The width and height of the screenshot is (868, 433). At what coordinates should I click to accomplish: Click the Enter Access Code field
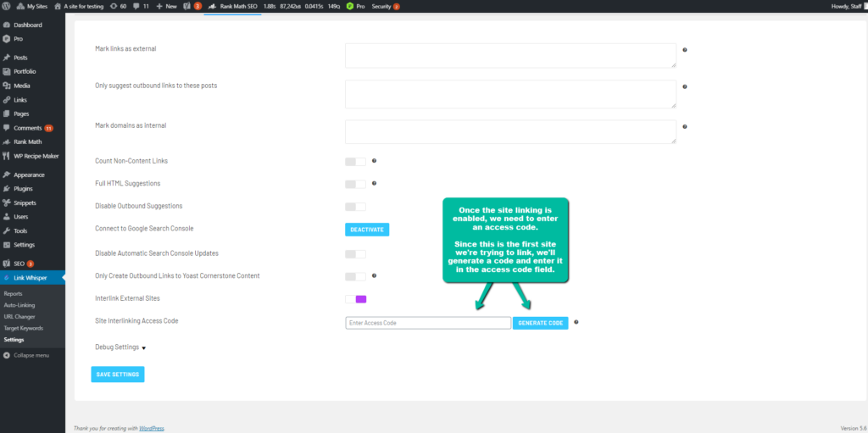tap(428, 323)
